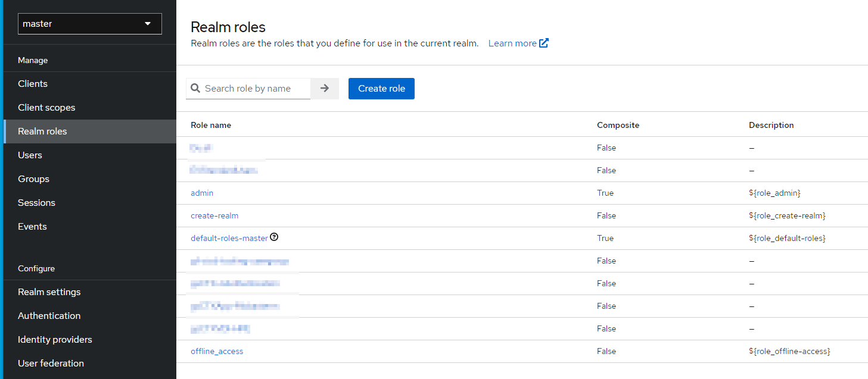Open the create-realm role

coord(214,215)
